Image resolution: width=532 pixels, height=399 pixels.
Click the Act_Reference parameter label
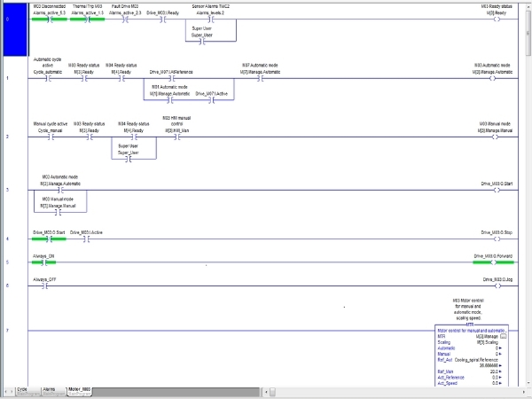(450, 378)
